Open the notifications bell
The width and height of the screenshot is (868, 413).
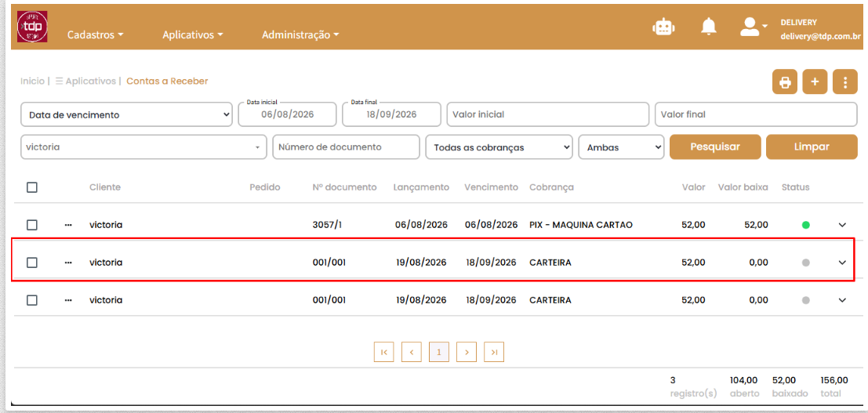708,27
